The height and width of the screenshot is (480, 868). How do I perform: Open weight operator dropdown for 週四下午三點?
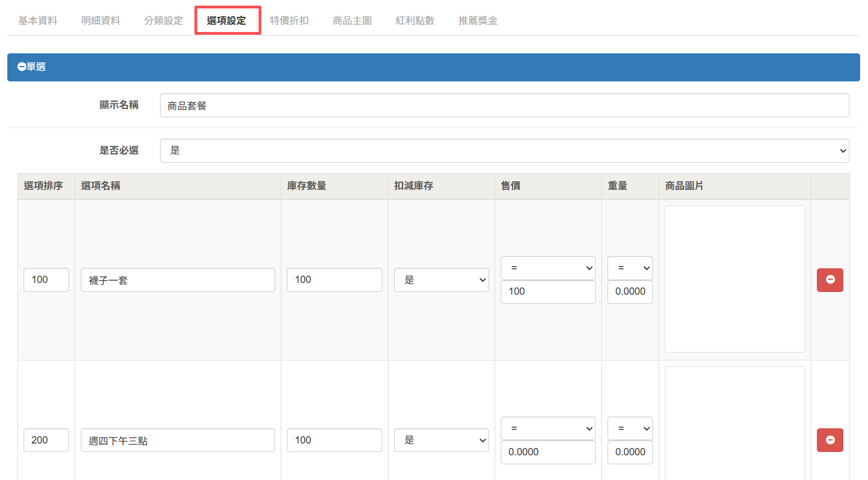(630, 428)
